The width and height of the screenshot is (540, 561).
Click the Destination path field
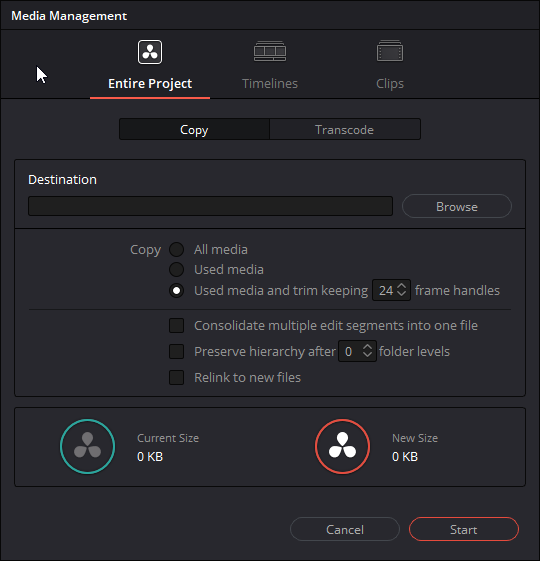(x=210, y=206)
